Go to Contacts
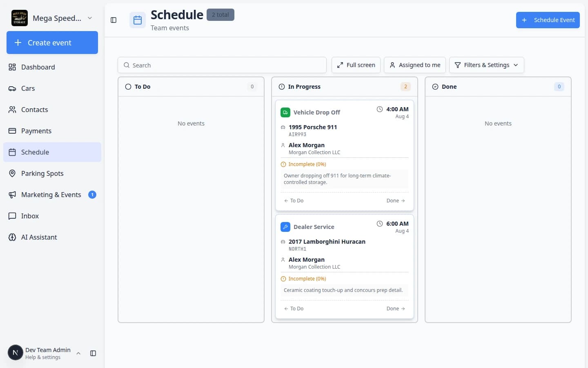The image size is (588, 368). 52,110
